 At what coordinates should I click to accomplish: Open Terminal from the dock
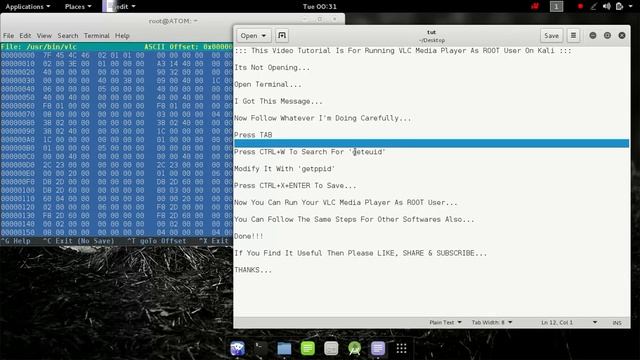261,348
